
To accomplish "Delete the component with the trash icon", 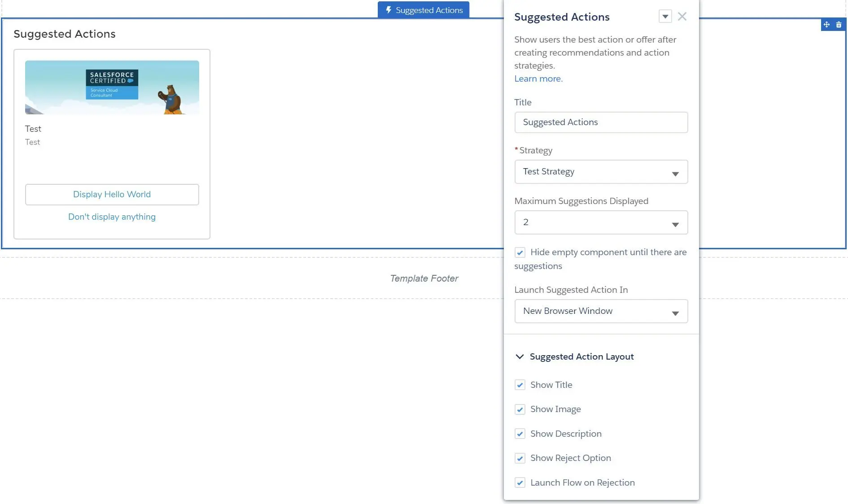I will (839, 25).
